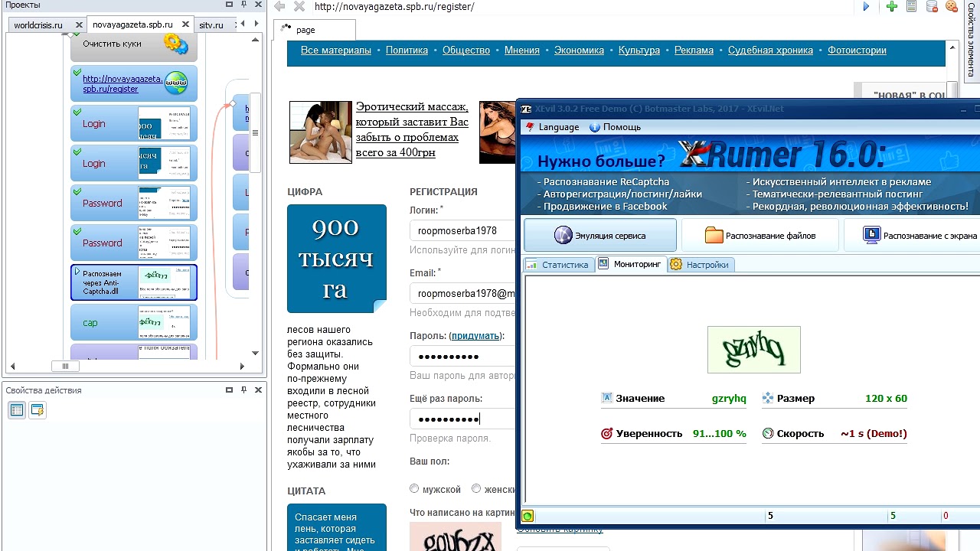This screenshot has width=980, height=551.
Task: Click the Распознавание с экрана button
Action: (913, 236)
